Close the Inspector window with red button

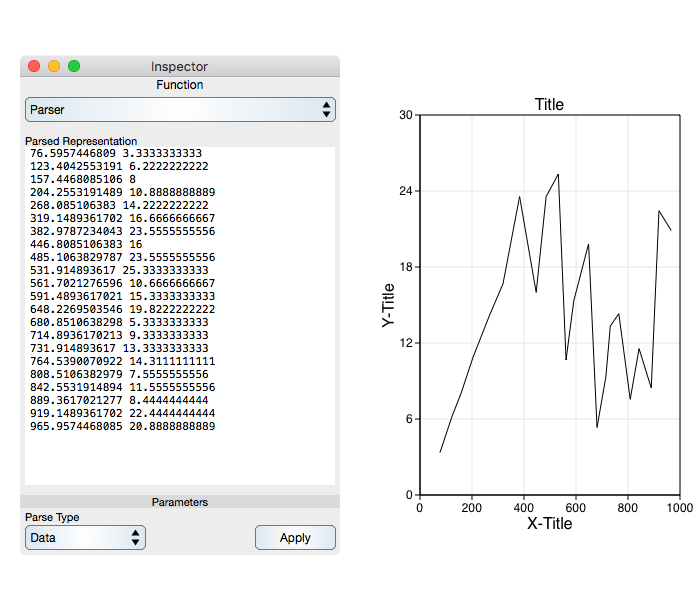pyautogui.click(x=34, y=66)
